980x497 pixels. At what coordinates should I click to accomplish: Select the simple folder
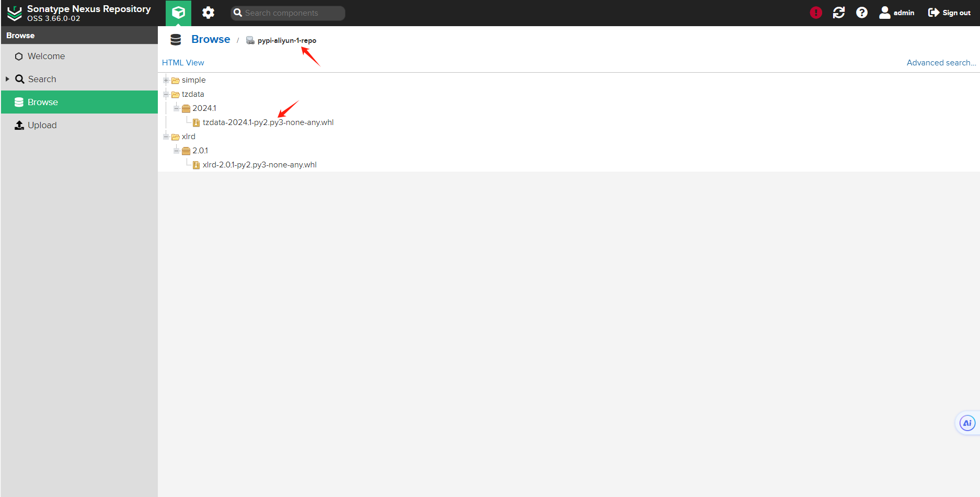pyautogui.click(x=193, y=80)
